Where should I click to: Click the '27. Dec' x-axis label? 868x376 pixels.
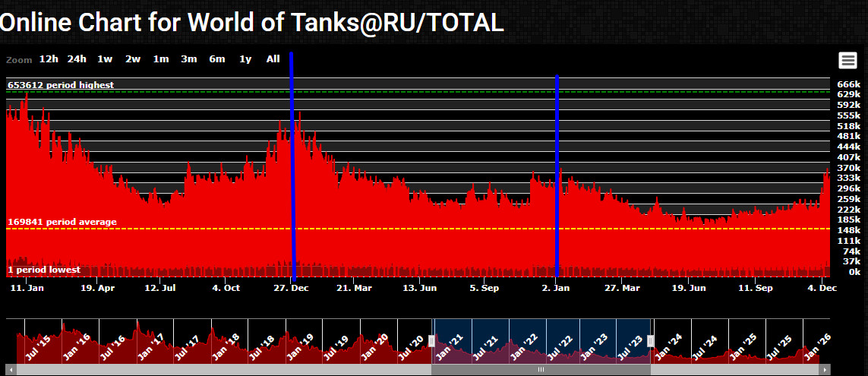tap(292, 288)
